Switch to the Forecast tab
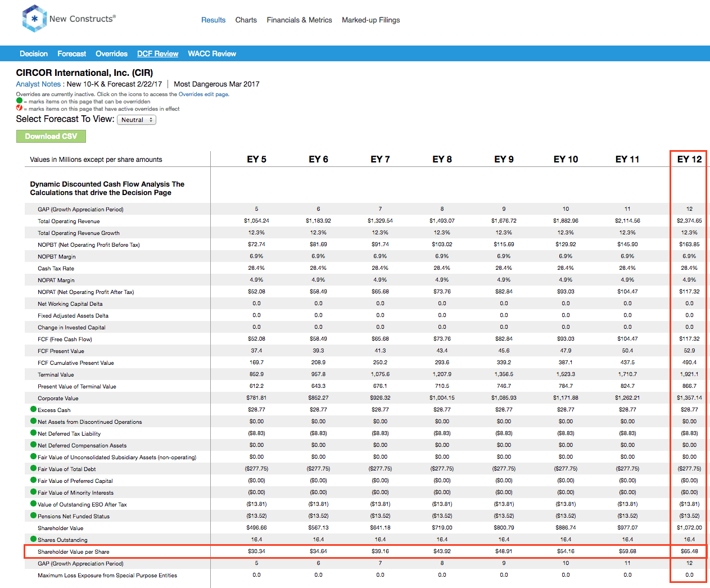710x588 pixels. (x=72, y=53)
